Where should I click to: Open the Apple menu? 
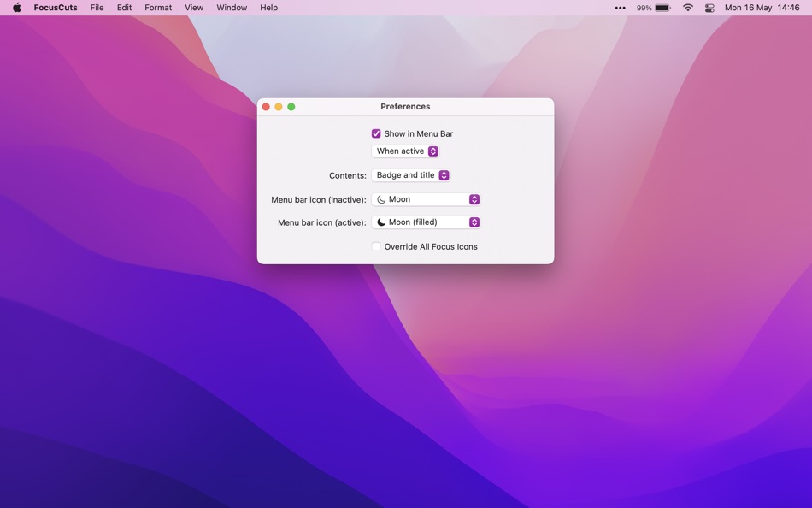(x=16, y=8)
